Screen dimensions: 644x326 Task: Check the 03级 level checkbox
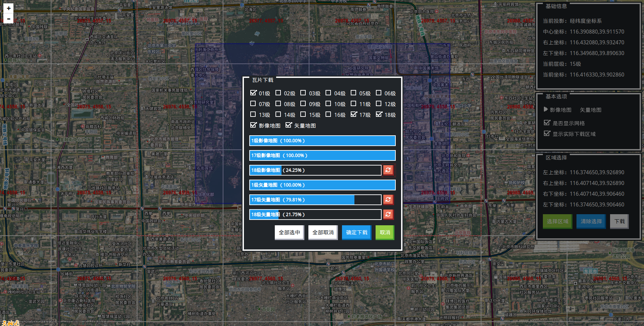(303, 93)
